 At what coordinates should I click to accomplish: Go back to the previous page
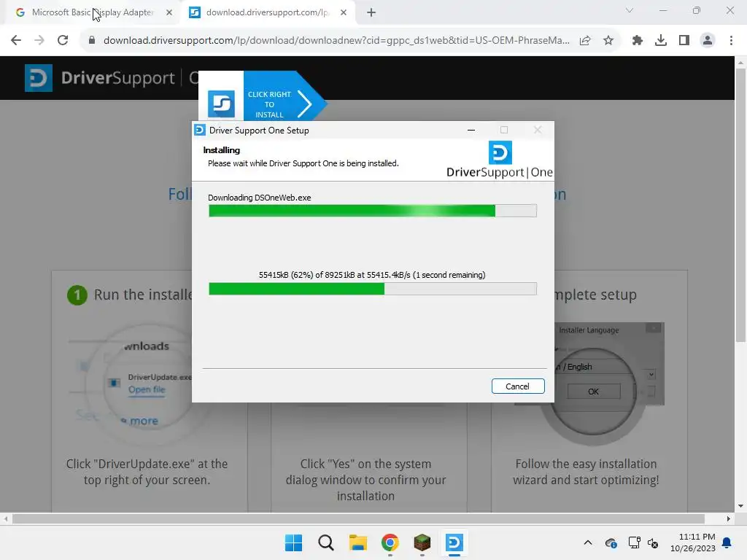pos(16,40)
